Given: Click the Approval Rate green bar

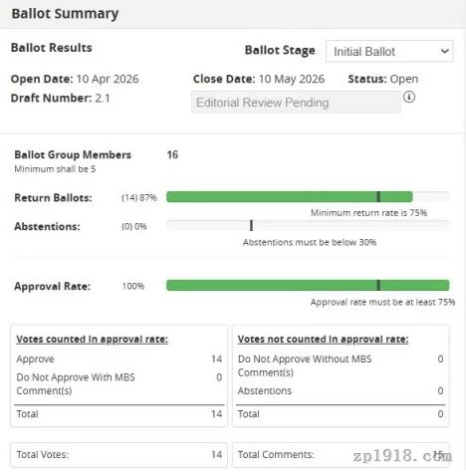Looking at the screenshot, I should click(x=308, y=286).
